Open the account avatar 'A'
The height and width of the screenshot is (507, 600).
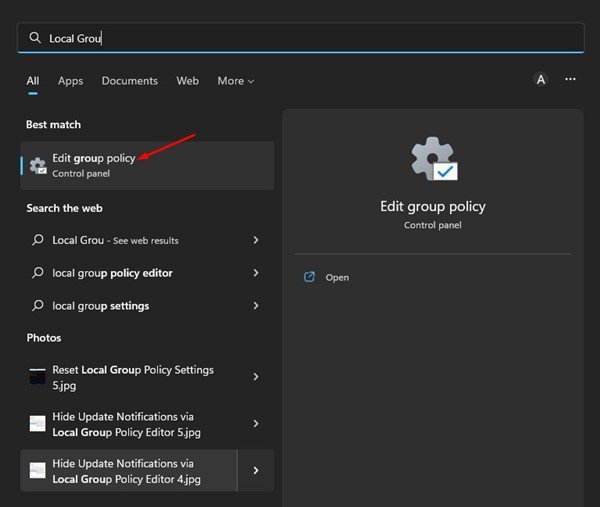coord(541,80)
